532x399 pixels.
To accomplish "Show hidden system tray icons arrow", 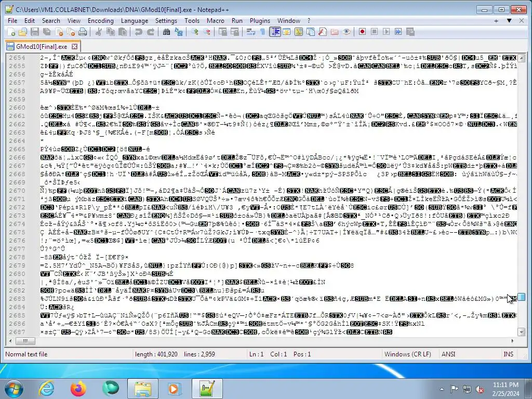I will [442, 389].
